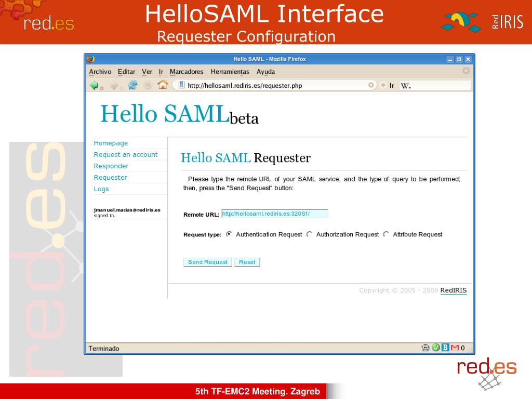The width and height of the screenshot is (532, 399).
Task: Click the Remote URL input field
Action: tap(274, 214)
